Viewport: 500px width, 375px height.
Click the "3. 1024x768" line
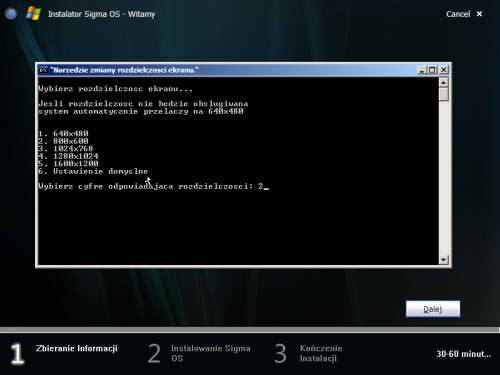pos(66,149)
